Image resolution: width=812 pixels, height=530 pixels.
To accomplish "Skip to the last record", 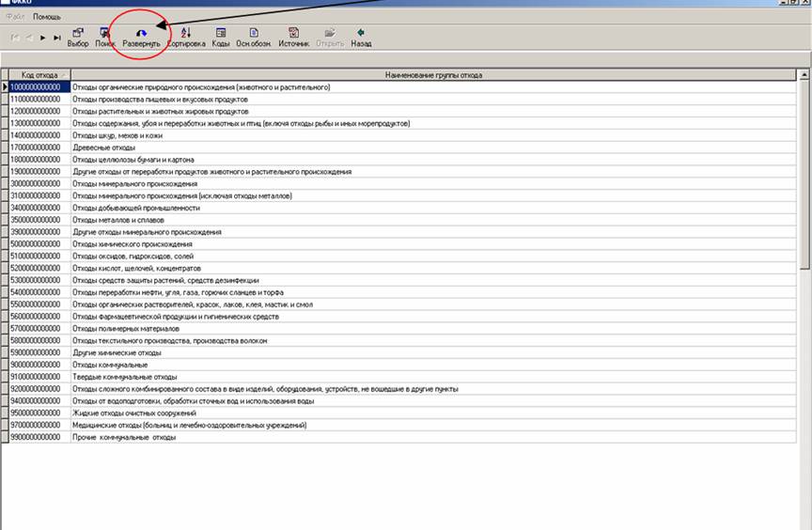I will [57, 38].
